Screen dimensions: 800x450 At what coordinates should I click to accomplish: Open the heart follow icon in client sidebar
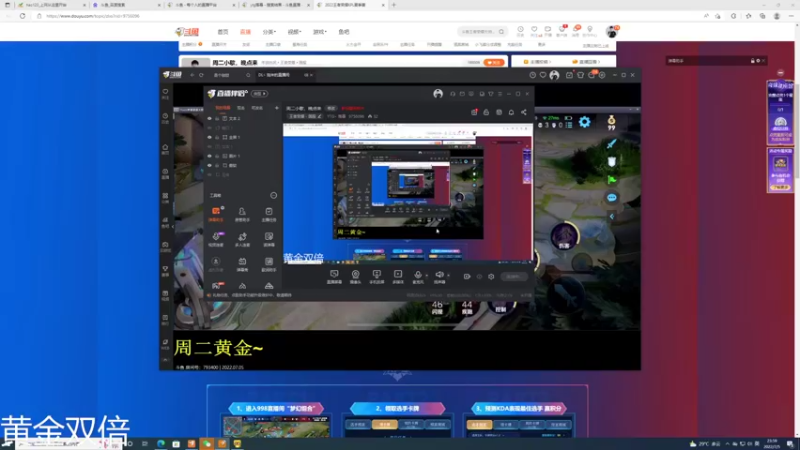pyautogui.click(x=165, y=93)
